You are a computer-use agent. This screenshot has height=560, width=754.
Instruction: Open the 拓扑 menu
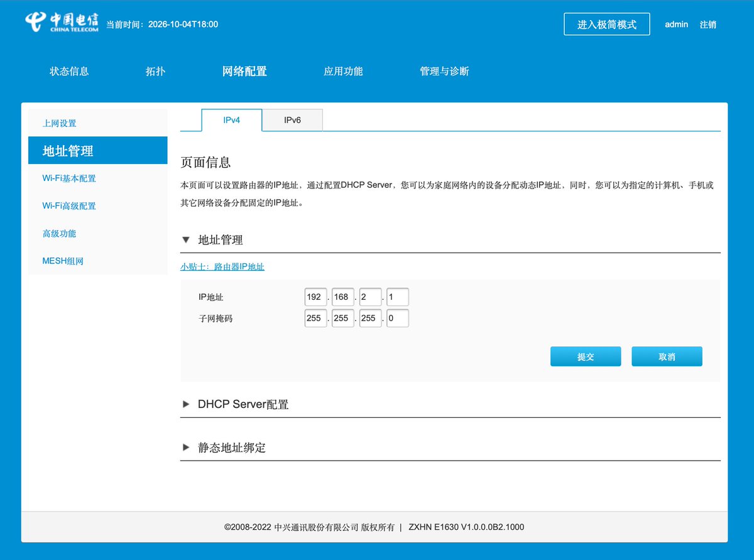point(155,71)
